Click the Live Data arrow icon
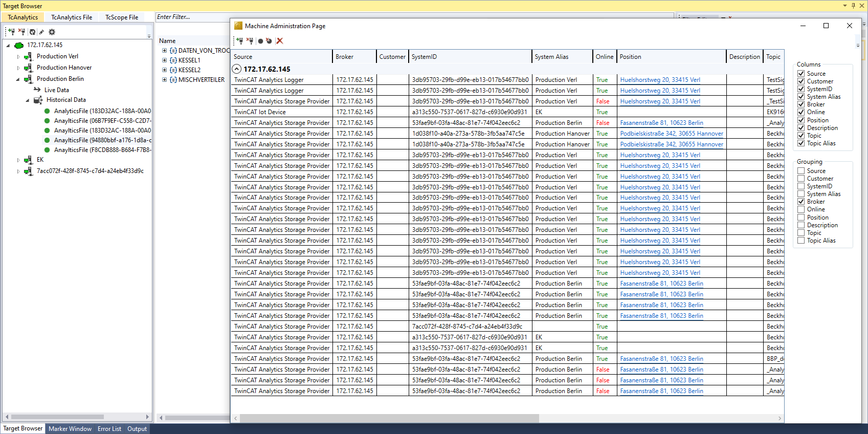 37,90
